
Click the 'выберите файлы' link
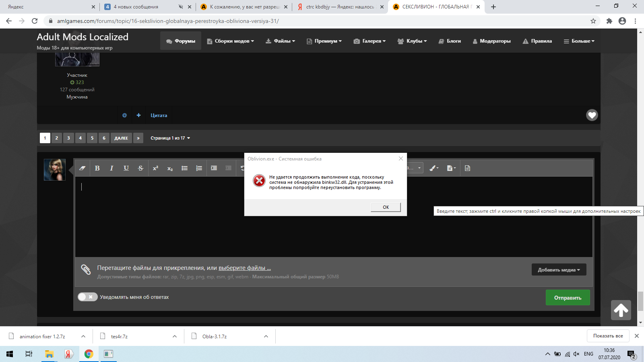point(245,268)
